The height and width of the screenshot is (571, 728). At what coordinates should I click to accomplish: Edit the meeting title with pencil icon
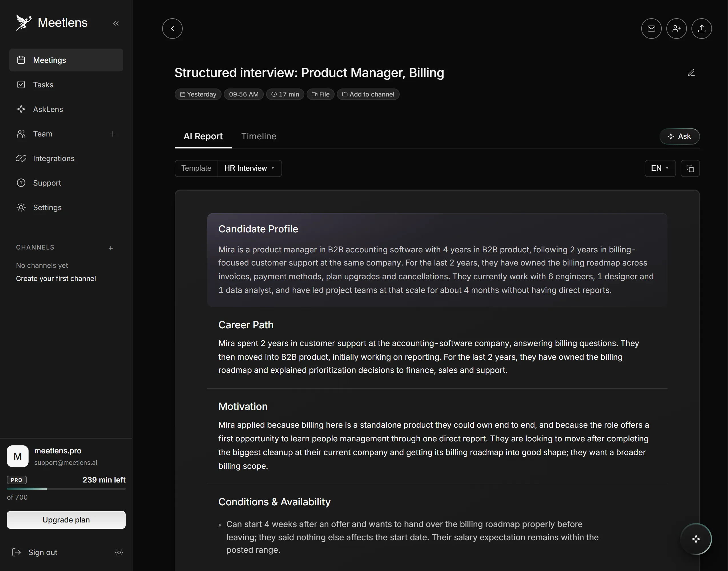point(691,73)
